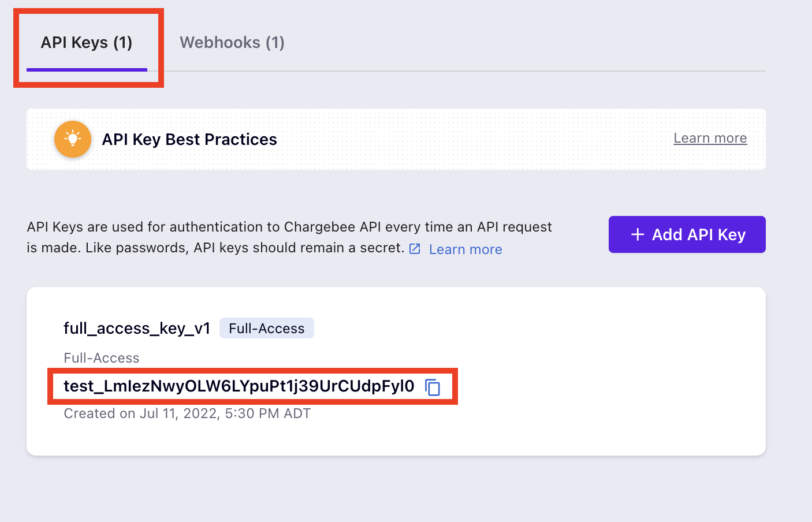This screenshot has width=812, height=522.
Task: Click the key creation date text
Action: point(186,413)
